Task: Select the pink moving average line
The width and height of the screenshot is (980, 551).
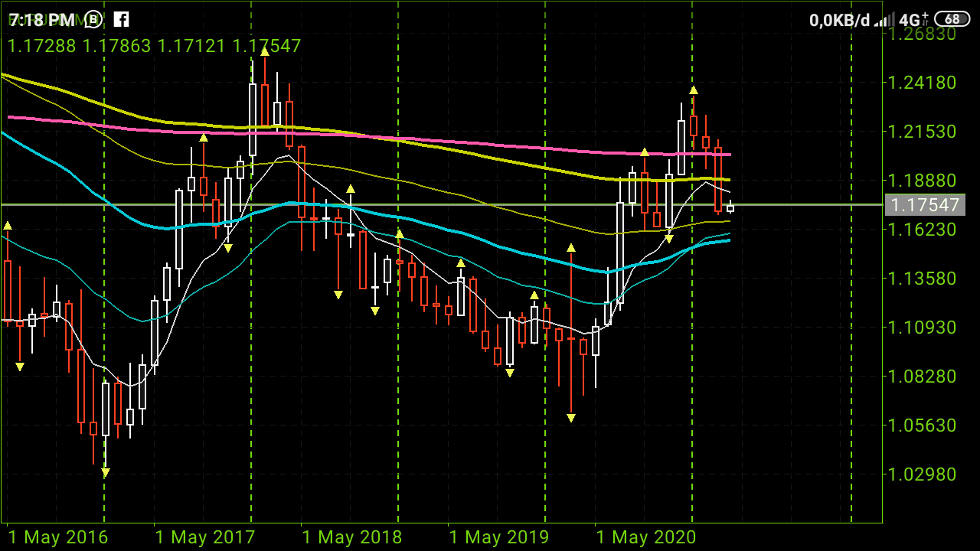Action: tap(367, 137)
